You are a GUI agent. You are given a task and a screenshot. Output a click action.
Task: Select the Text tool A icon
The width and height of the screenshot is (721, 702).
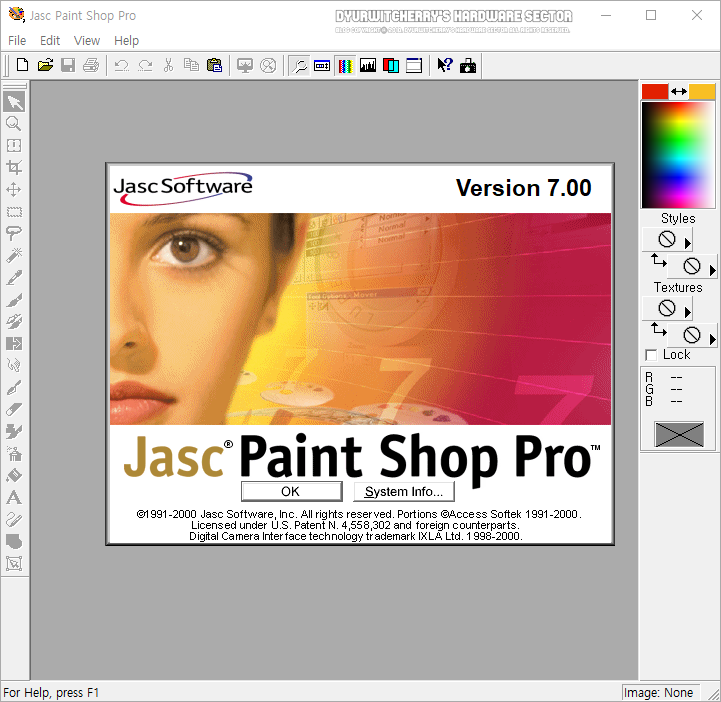point(14,497)
